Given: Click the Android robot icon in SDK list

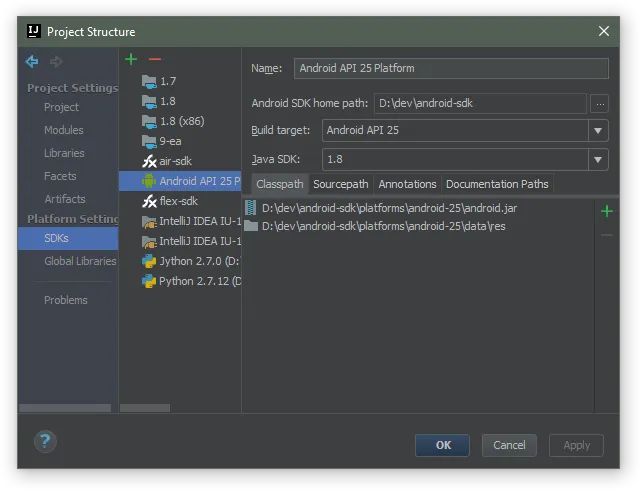Looking at the screenshot, I should [x=149, y=181].
